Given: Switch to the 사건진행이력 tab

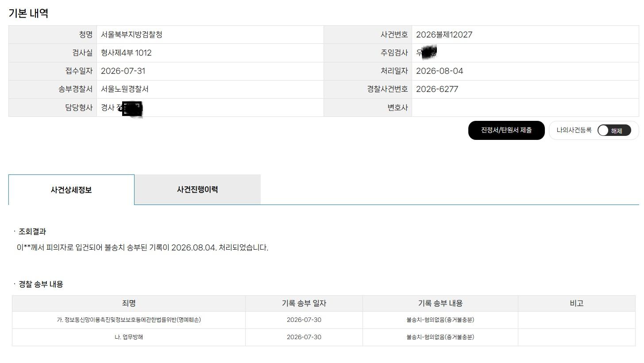Looking at the screenshot, I should (197, 189).
